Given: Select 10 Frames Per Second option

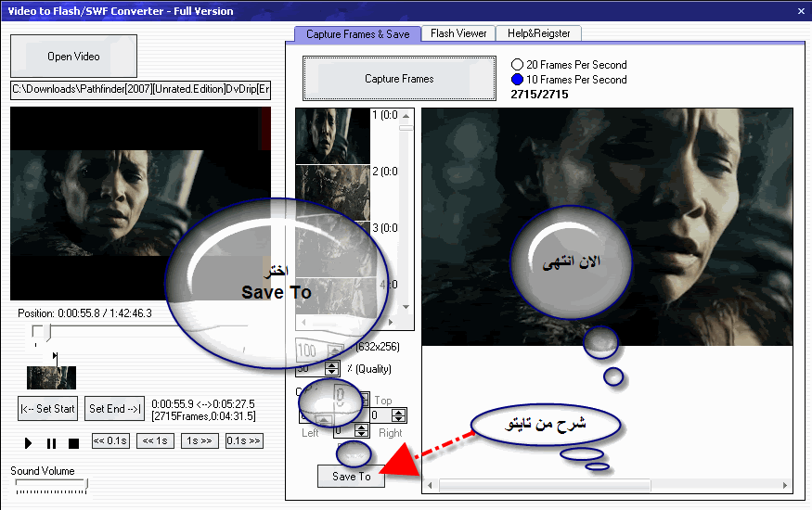Looking at the screenshot, I should point(518,80).
